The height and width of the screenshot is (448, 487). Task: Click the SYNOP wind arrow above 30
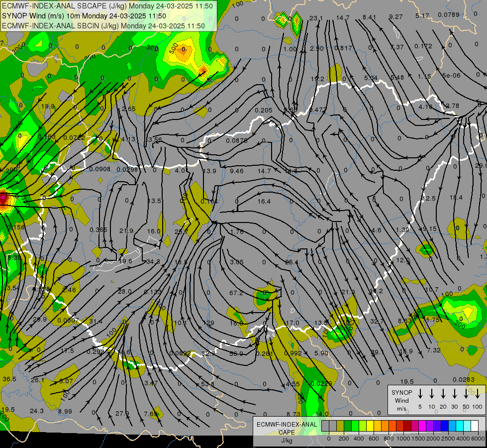click(x=454, y=394)
